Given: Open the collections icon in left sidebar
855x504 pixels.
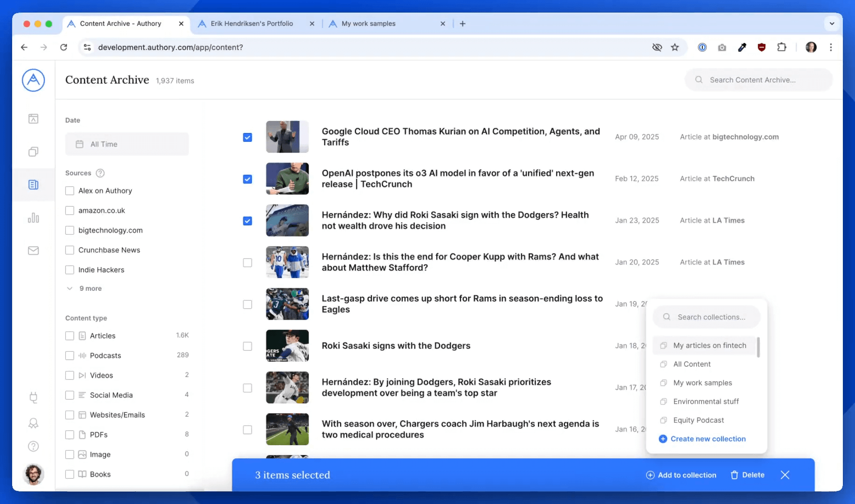Looking at the screenshot, I should click(x=33, y=152).
